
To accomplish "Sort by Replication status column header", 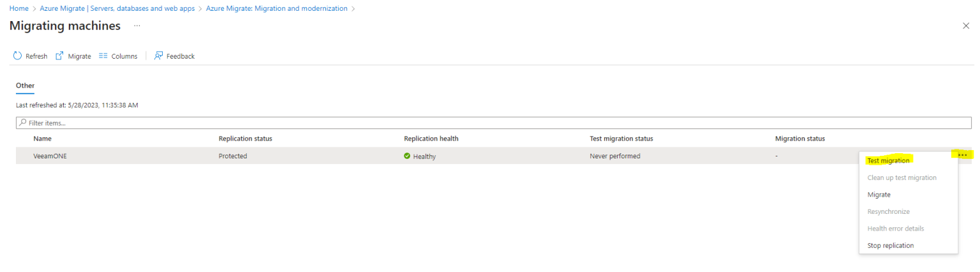I will click(x=246, y=139).
